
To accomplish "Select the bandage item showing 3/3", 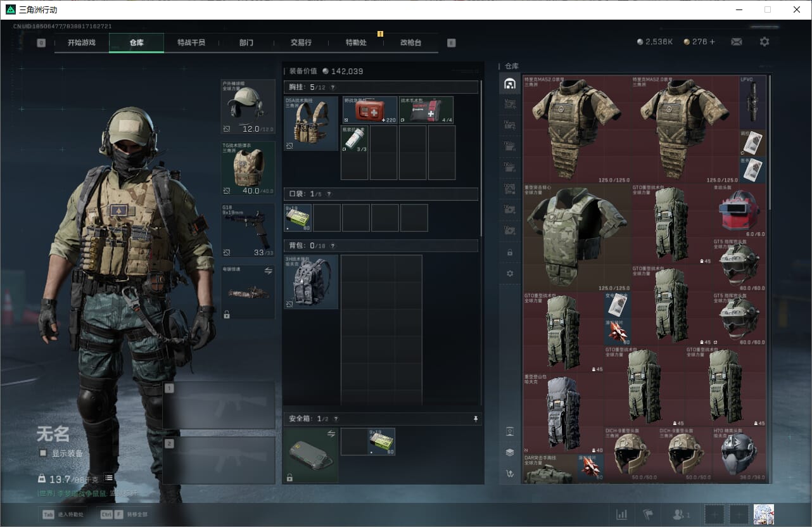I will [355, 139].
